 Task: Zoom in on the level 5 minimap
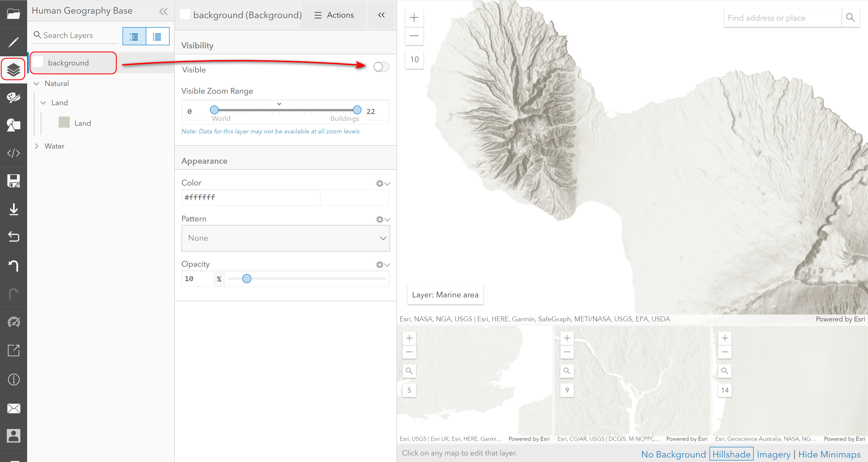coord(409,338)
